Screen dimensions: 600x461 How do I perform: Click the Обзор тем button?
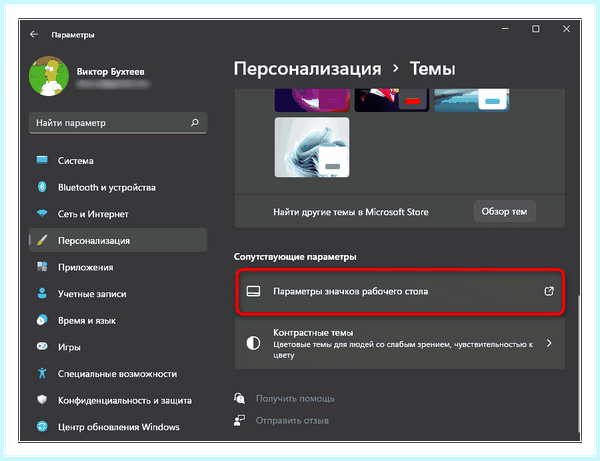coord(504,211)
